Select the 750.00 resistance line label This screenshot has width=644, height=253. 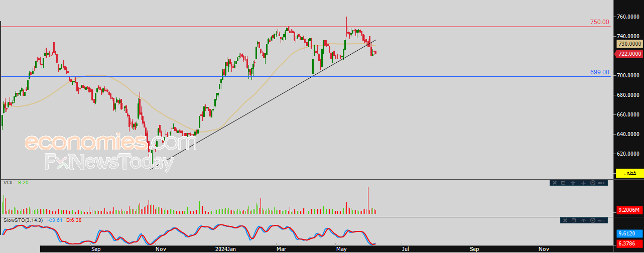coord(600,22)
